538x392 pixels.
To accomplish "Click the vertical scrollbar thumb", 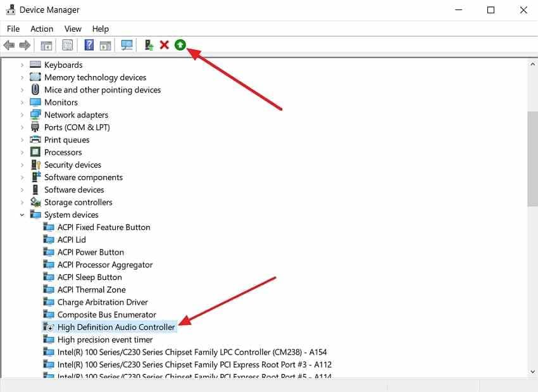I will point(532,158).
